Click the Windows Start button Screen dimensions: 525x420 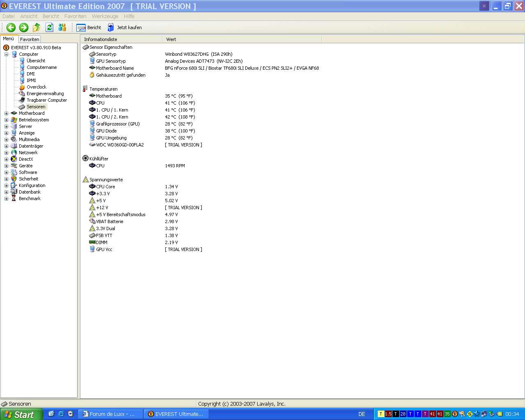coord(21,414)
